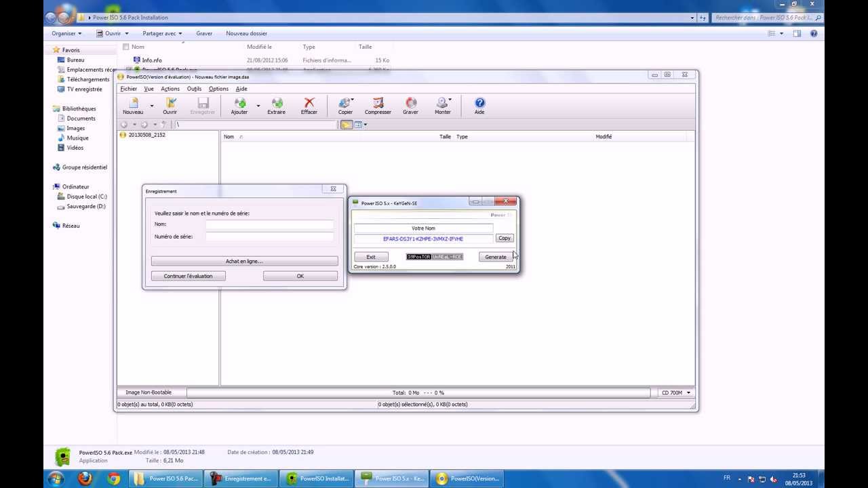
Task: Click the Ouvrir folder icon in PowerISO
Action: [x=170, y=102]
